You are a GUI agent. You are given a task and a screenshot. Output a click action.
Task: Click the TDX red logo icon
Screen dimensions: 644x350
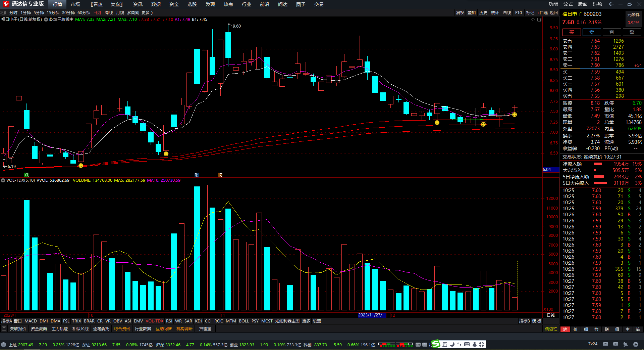click(6, 4)
